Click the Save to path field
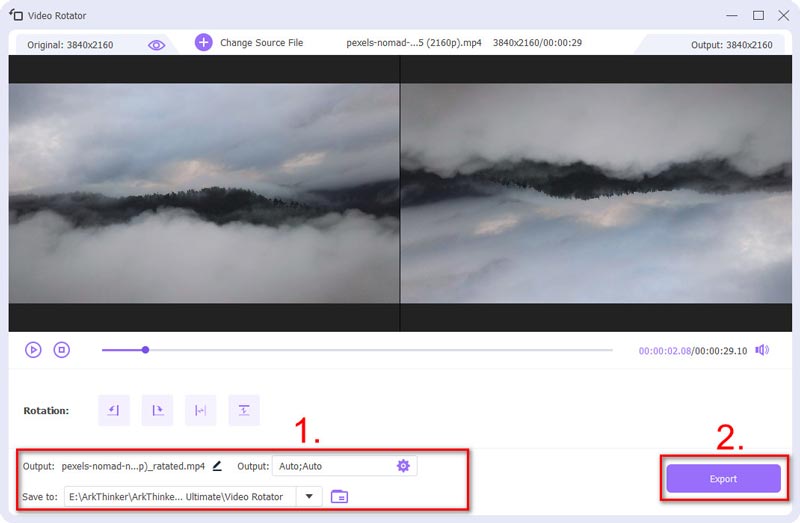The height and width of the screenshot is (523, 800). coord(180,496)
